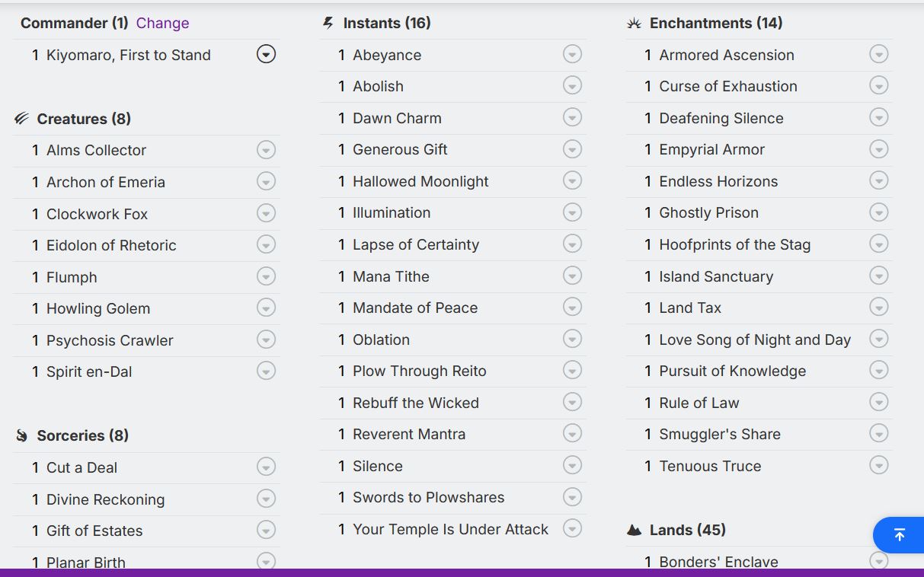Open the Land Tax card link
Viewport: 924px width, 577px height.
689,308
